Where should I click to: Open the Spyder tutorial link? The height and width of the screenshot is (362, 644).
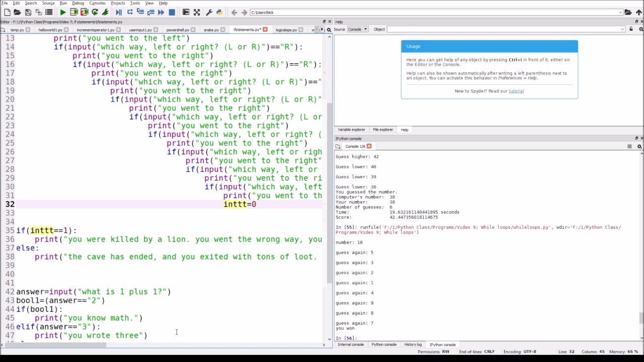click(x=516, y=91)
